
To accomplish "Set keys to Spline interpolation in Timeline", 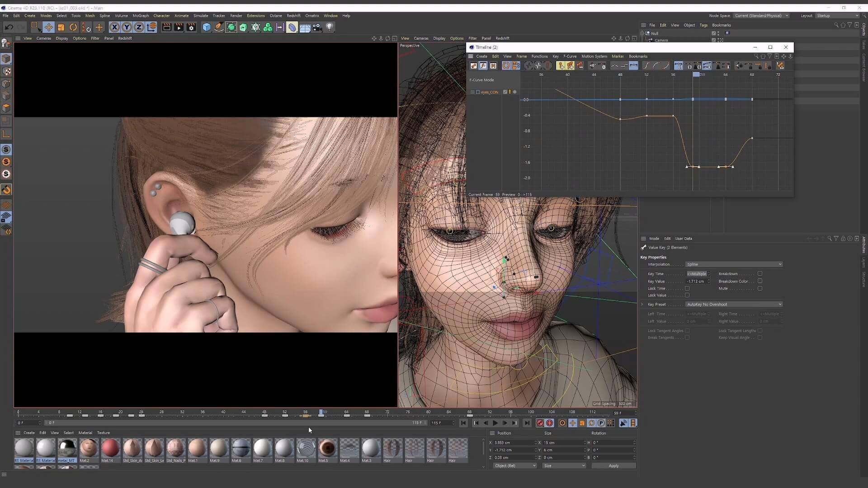I will 633,66.
